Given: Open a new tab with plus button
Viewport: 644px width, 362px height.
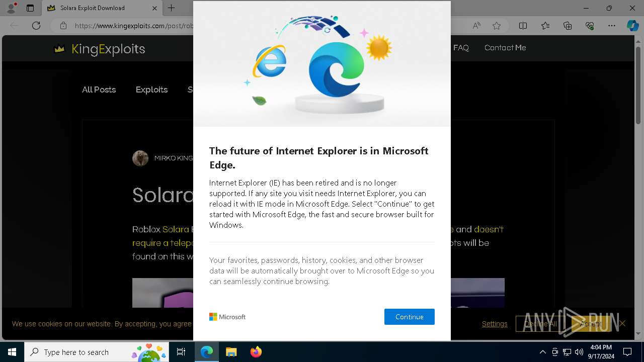Looking at the screenshot, I should (x=172, y=8).
